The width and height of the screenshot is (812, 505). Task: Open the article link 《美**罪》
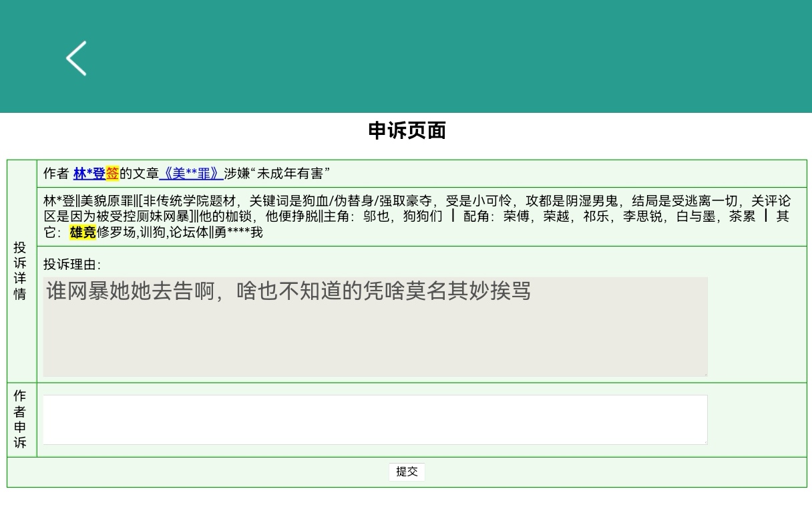click(x=191, y=174)
